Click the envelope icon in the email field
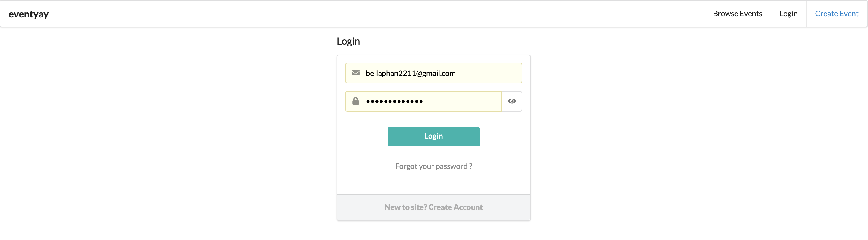Screen dimensions: 868x240 [x=356, y=73]
